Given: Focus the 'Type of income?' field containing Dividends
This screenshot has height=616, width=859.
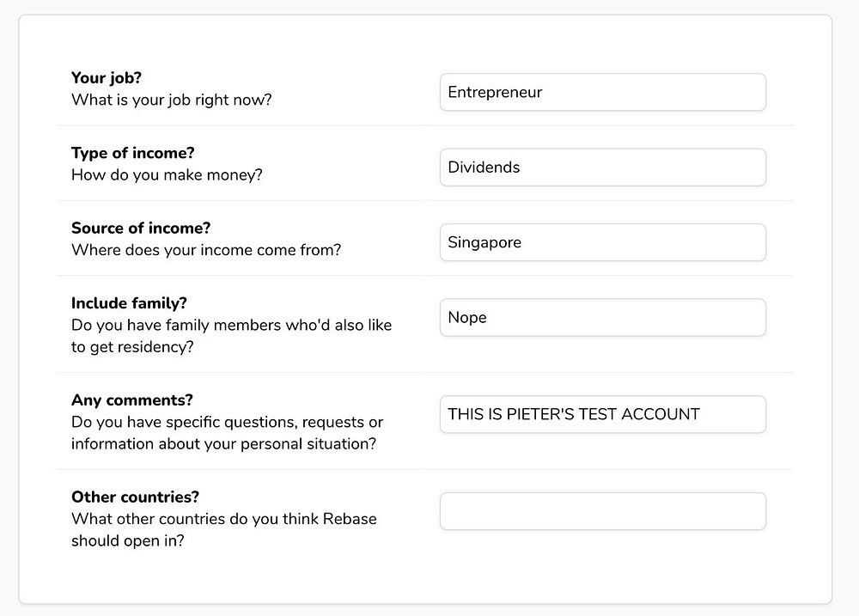Looking at the screenshot, I should [x=602, y=168].
